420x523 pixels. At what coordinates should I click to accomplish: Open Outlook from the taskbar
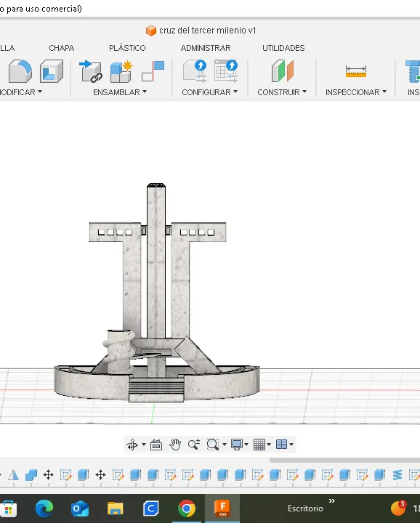pos(80,508)
